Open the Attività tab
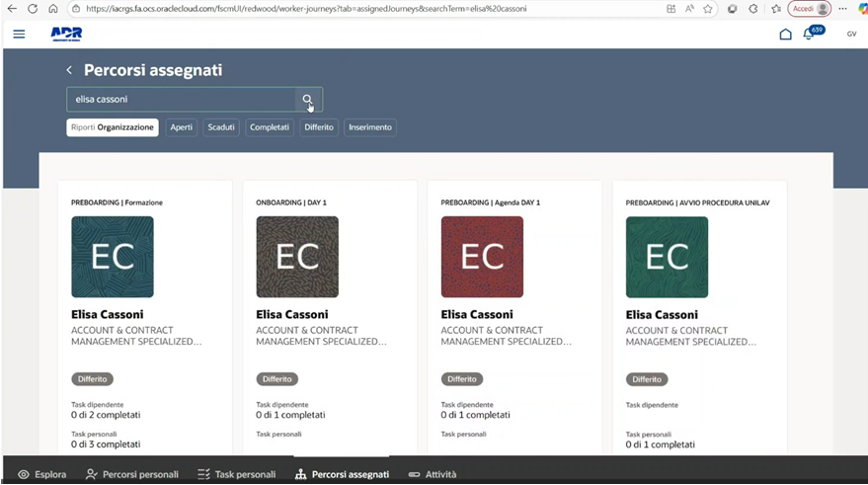 [433, 474]
